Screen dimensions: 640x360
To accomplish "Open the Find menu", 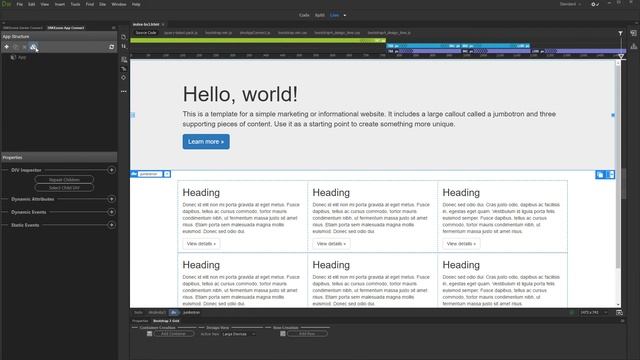I will coord(90,4).
